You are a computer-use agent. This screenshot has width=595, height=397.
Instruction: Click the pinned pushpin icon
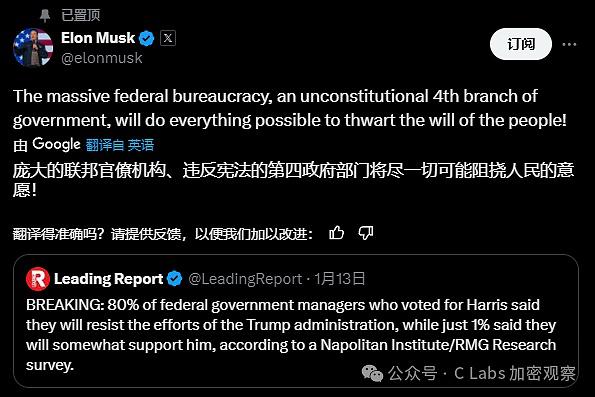[45, 16]
